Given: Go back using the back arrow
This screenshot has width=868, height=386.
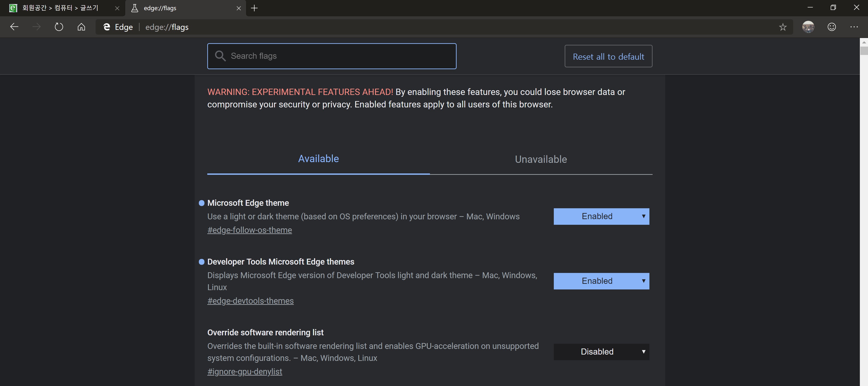Looking at the screenshot, I should pyautogui.click(x=14, y=27).
